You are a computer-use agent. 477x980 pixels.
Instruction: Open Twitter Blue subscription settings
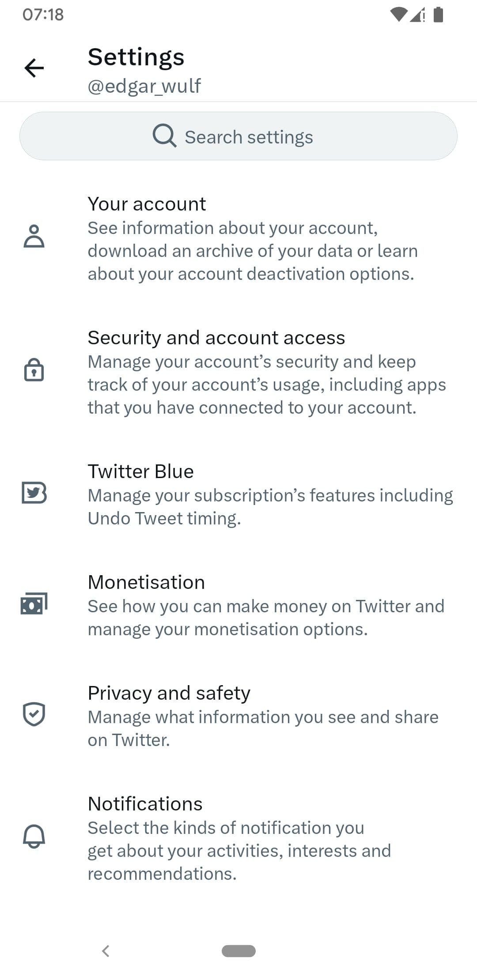pyautogui.click(x=238, y=494)
